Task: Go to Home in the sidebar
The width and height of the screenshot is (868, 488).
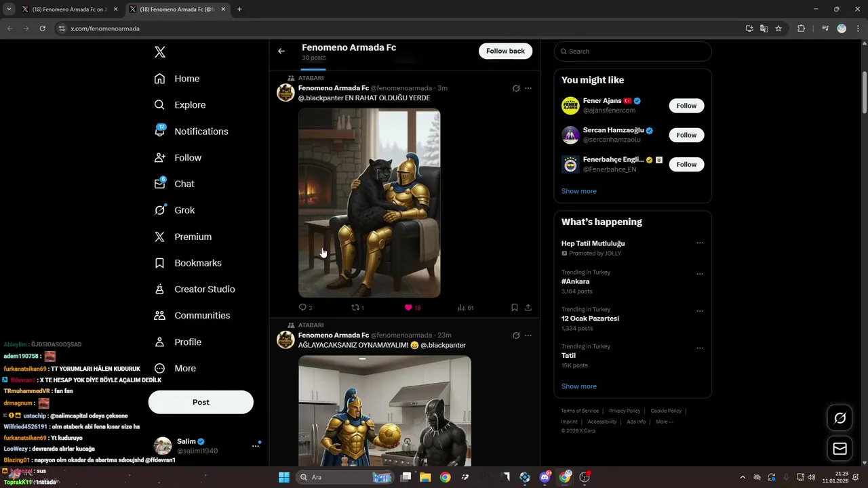Action: click(x=177, y=79)
